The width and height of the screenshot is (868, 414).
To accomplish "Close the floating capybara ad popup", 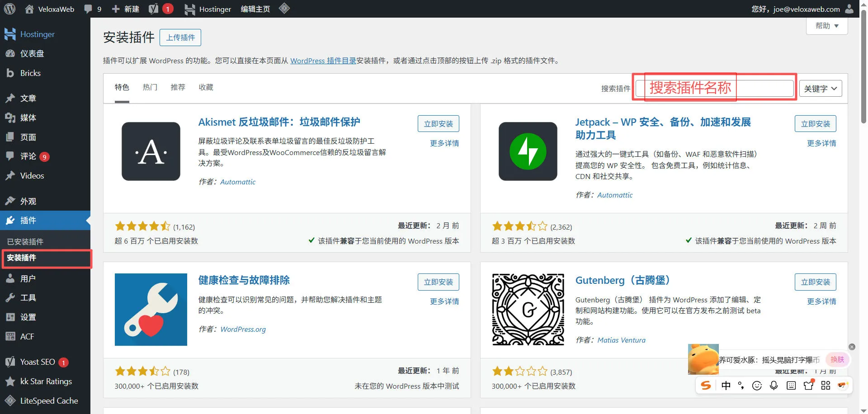I will pyautogui.click(x=852, y=347).
